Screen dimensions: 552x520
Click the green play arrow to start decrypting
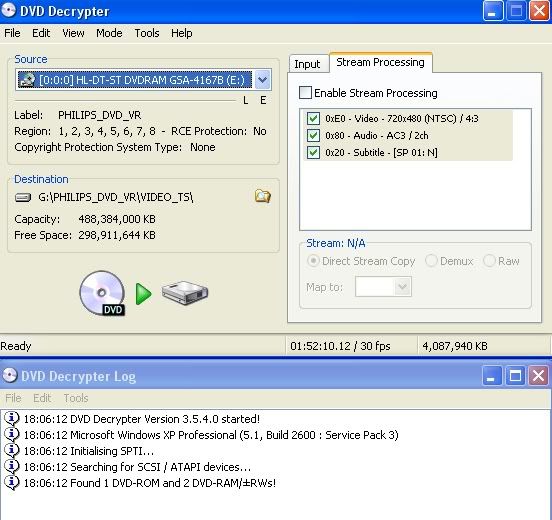click(143, 294)
